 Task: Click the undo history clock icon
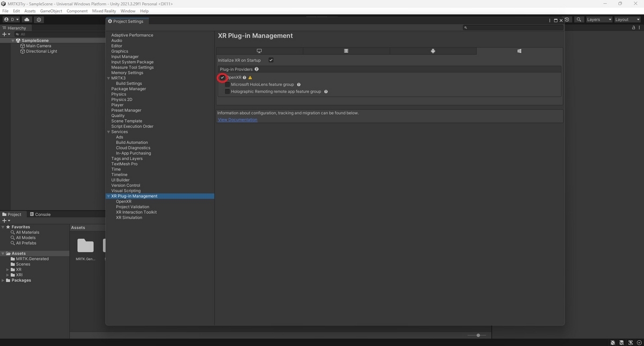click(x=567, y=19)
